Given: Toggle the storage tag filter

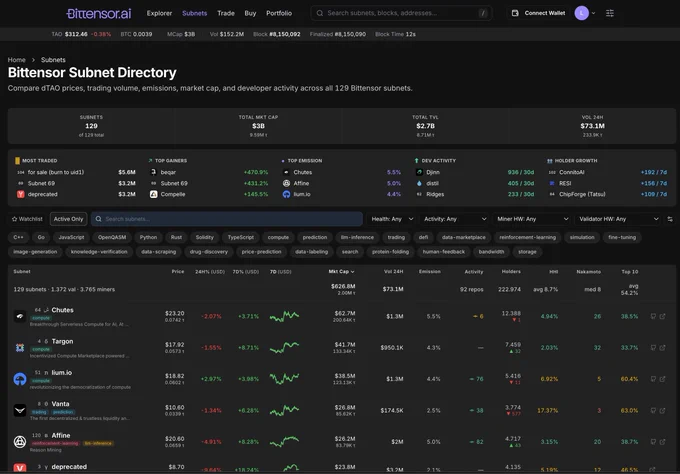Looking at the screenshot, I should coord(527,252).
